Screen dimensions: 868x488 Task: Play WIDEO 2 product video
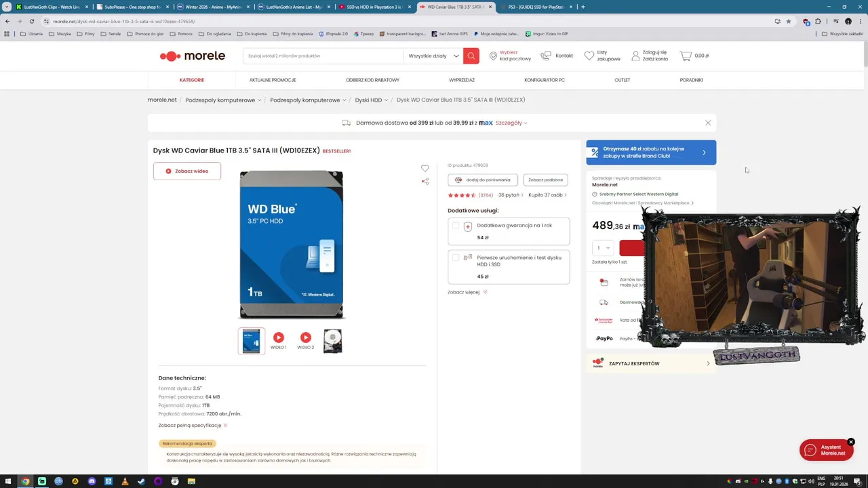(306, 338)
